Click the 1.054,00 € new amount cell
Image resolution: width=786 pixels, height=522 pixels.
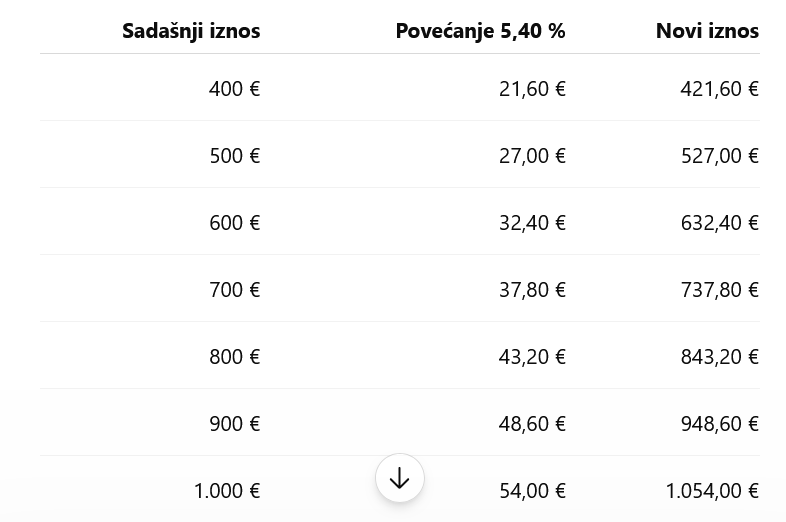[x=712, y=491]
